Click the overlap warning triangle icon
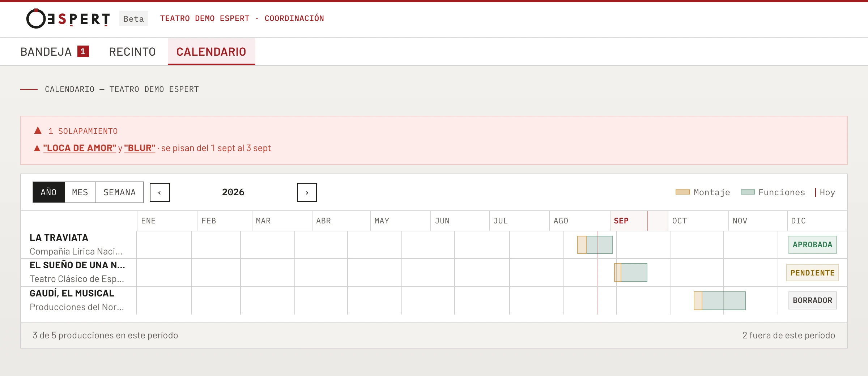 pyautogui.click(x=38, y=130)
